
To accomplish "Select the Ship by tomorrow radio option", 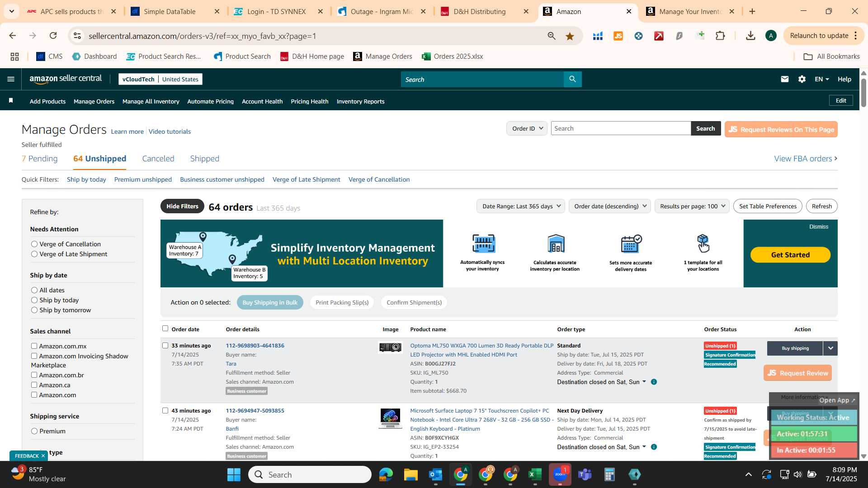I will click(34, 310).
